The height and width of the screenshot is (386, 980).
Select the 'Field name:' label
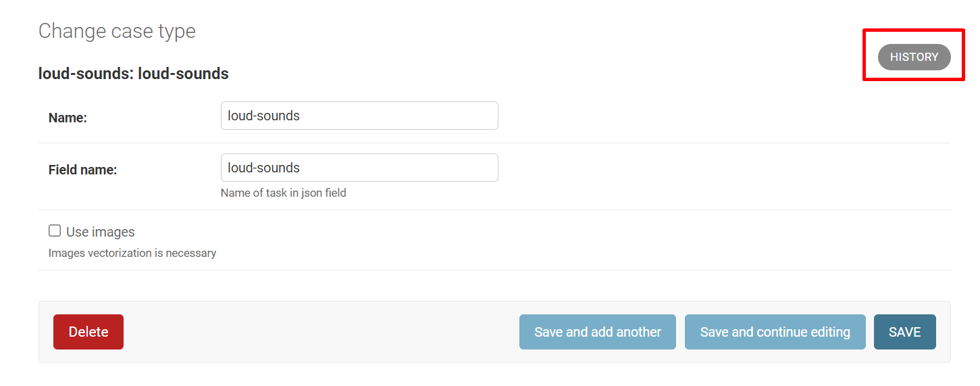[82, 170]
